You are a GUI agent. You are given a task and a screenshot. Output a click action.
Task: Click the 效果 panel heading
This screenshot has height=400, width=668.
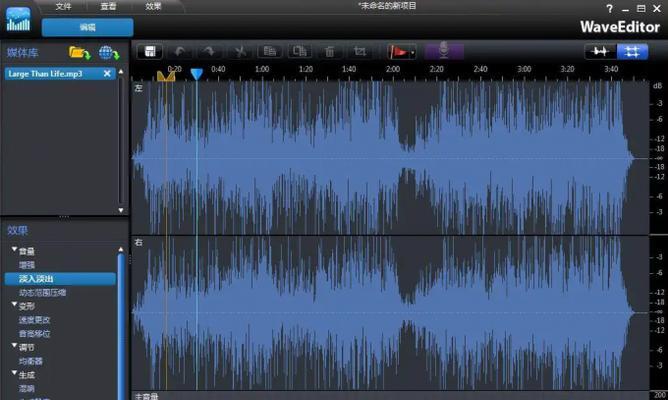(x=17, y=230)
